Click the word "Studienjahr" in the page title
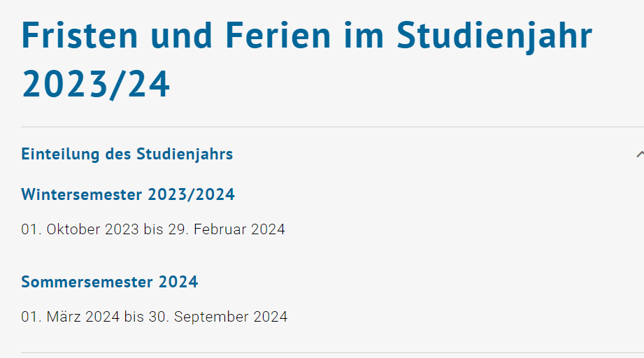644x358 pixels. point(494,35)
